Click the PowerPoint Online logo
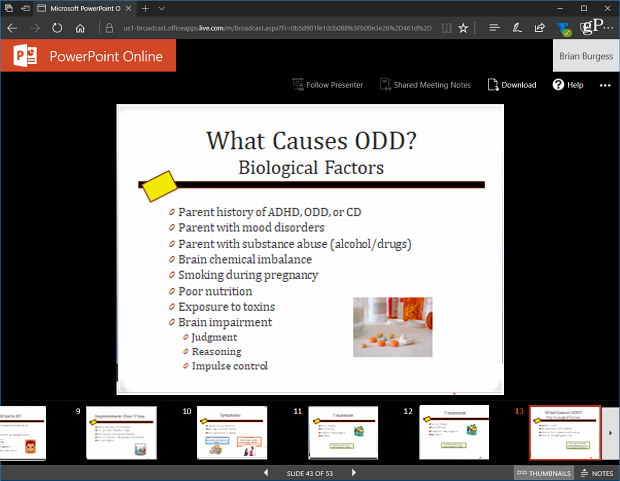The image size is (620, 481). [x=88, y=56]
